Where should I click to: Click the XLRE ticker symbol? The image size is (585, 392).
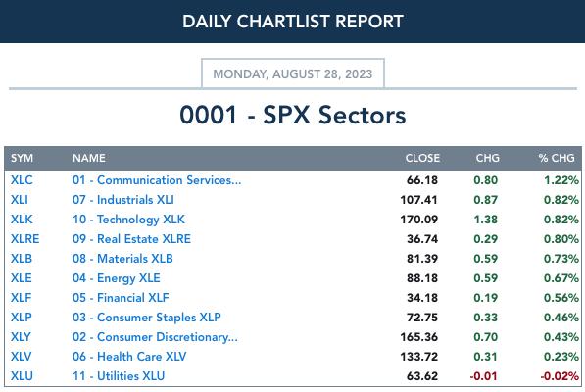pos(25,239)
